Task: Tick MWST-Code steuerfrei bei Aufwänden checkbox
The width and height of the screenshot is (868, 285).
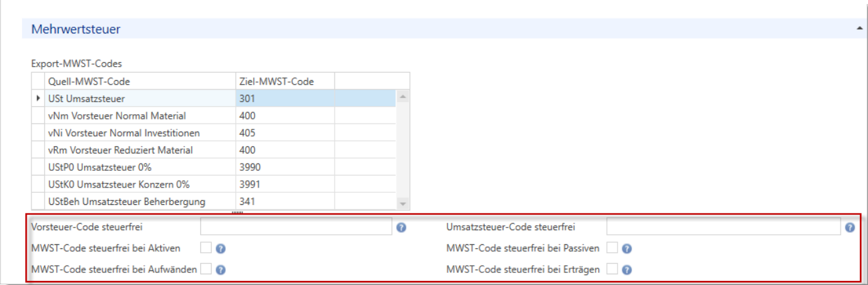Action: [206, 269]
